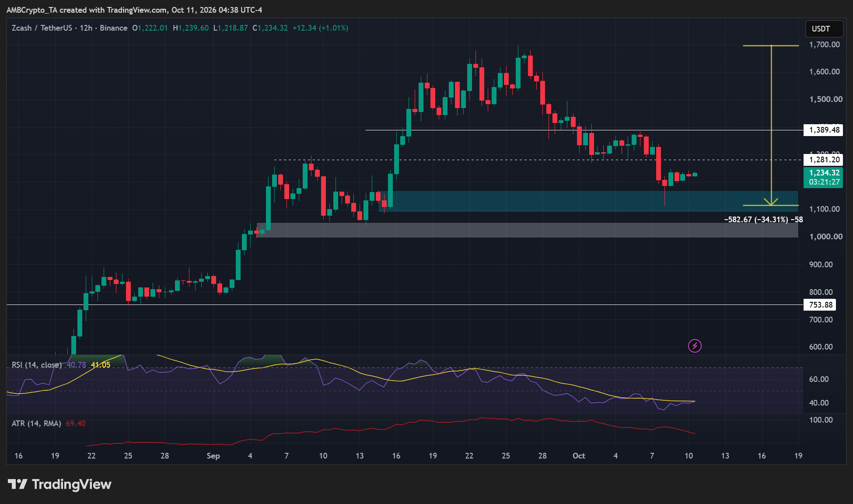Click the countdown timer 03:21:27
The height and width of the screenshot is (504, 853).
pyautogui.click(x=824, y=182)
